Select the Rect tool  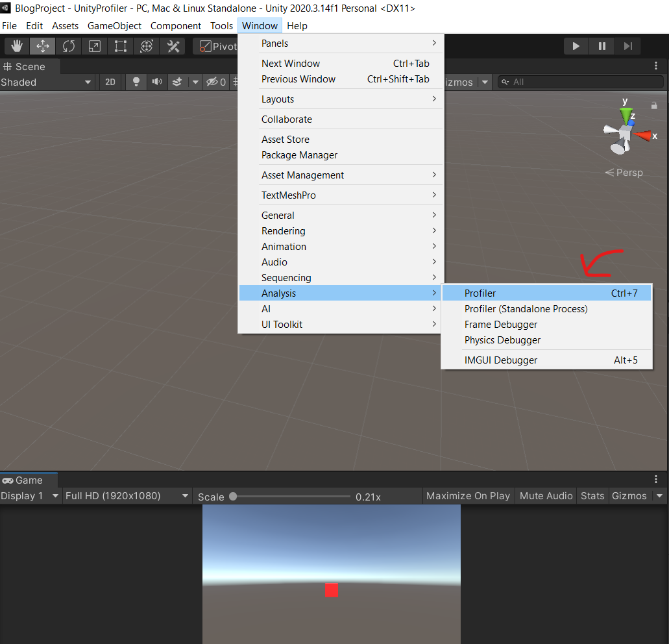tap(121, 46)
